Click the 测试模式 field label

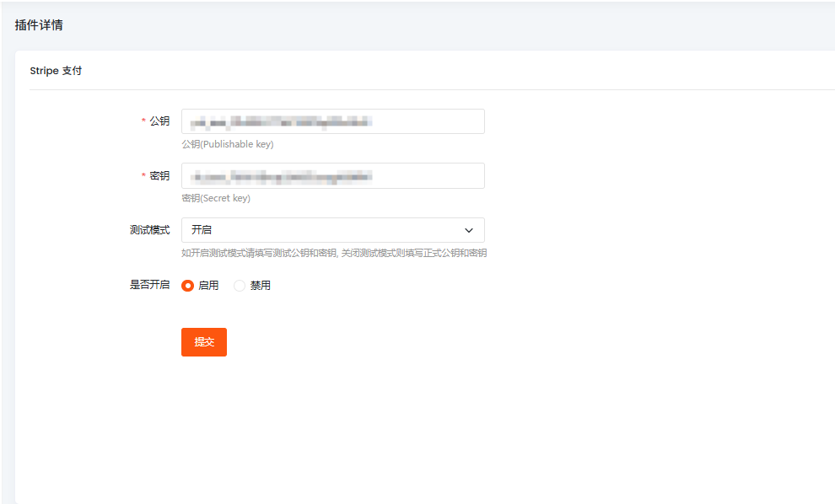point(149,230)
